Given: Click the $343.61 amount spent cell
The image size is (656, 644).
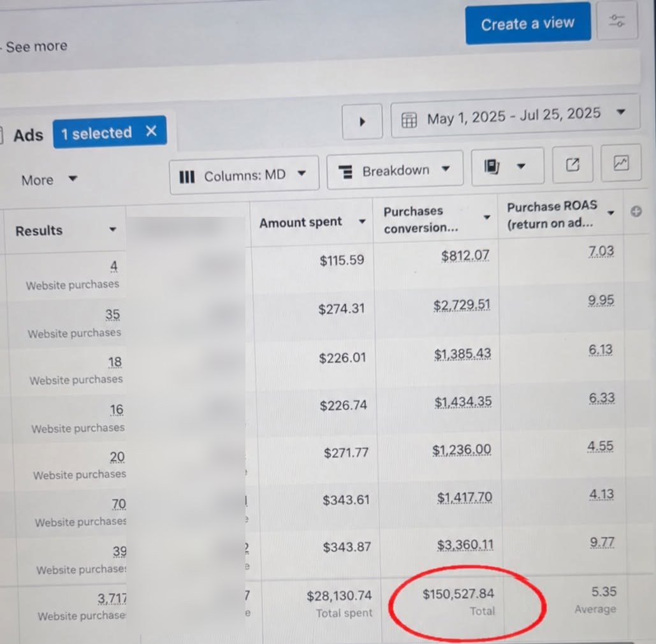Looking at the screenshot, I should pyautogui.click(x=346, y=500).
